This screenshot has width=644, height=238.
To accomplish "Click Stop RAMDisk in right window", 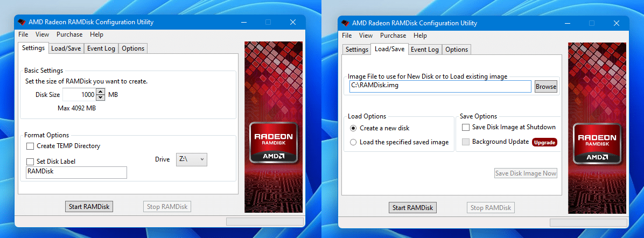I will point(491,208).
